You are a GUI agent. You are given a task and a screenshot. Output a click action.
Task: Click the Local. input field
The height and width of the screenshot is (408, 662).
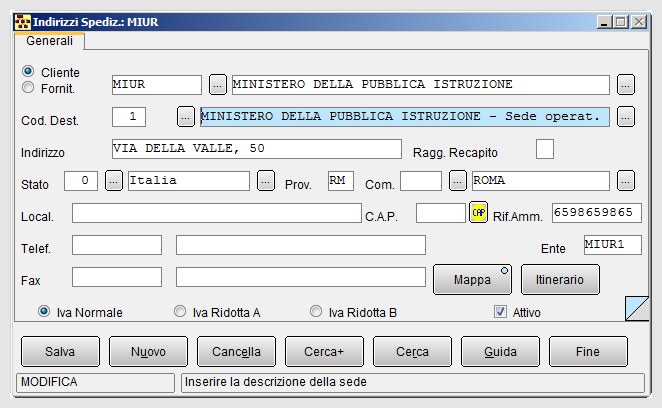point(217,213)
